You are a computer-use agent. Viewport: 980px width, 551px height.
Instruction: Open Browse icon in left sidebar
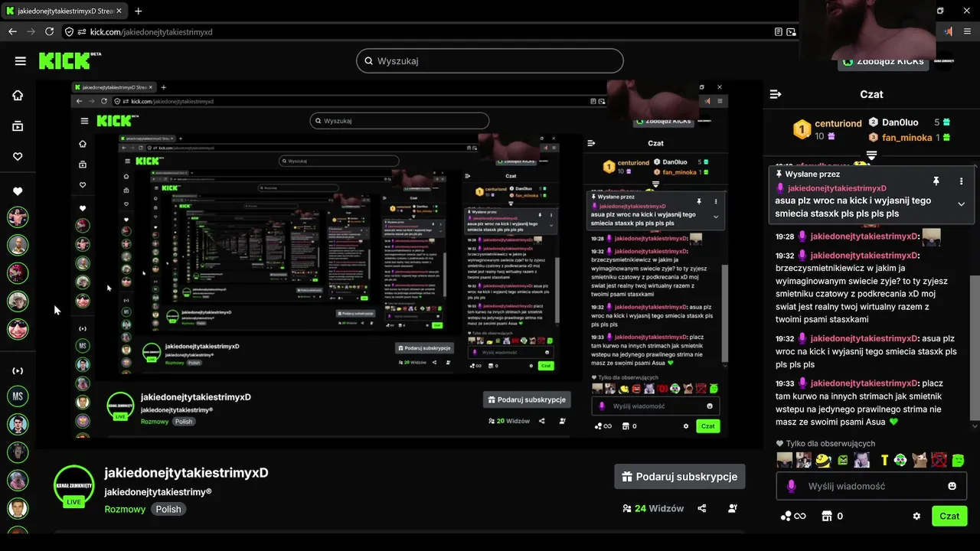point(18,126)
